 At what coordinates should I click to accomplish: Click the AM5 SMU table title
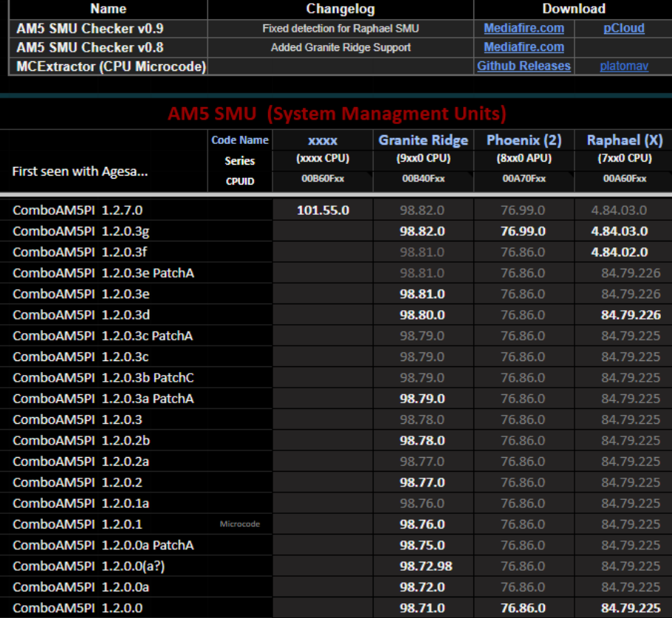pyautogui.click(x=337, y=114)
